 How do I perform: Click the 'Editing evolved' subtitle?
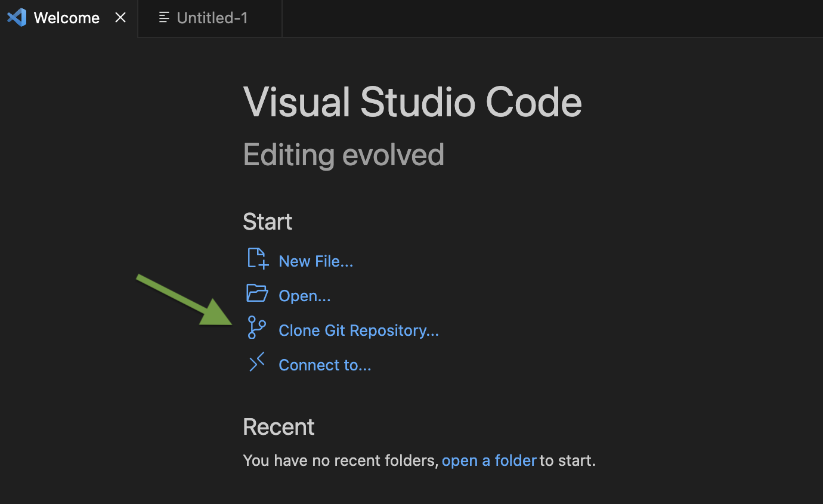click(x=344, y=155)
